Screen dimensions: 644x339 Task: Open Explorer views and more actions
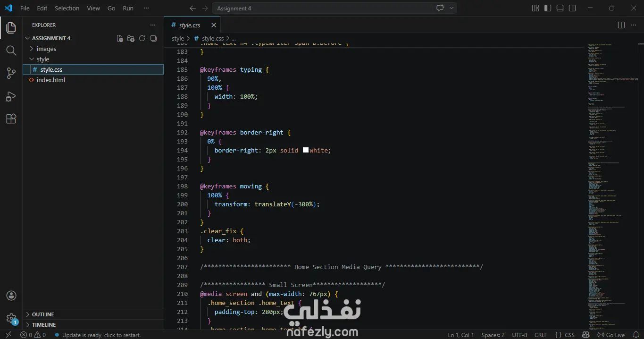[x=152, y=25]
